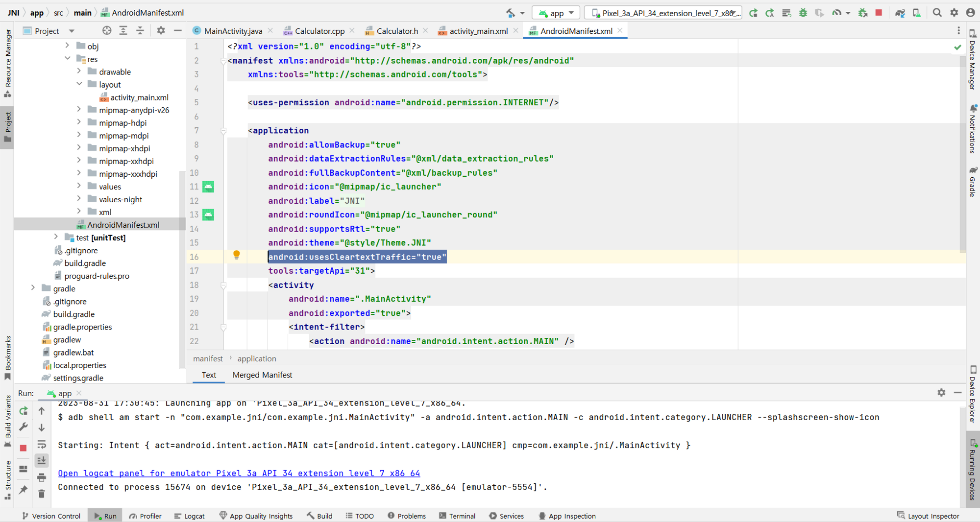Click the Search Everywhere magnifier icon
The height and width of the screenshot is (522, 980).
937,13
